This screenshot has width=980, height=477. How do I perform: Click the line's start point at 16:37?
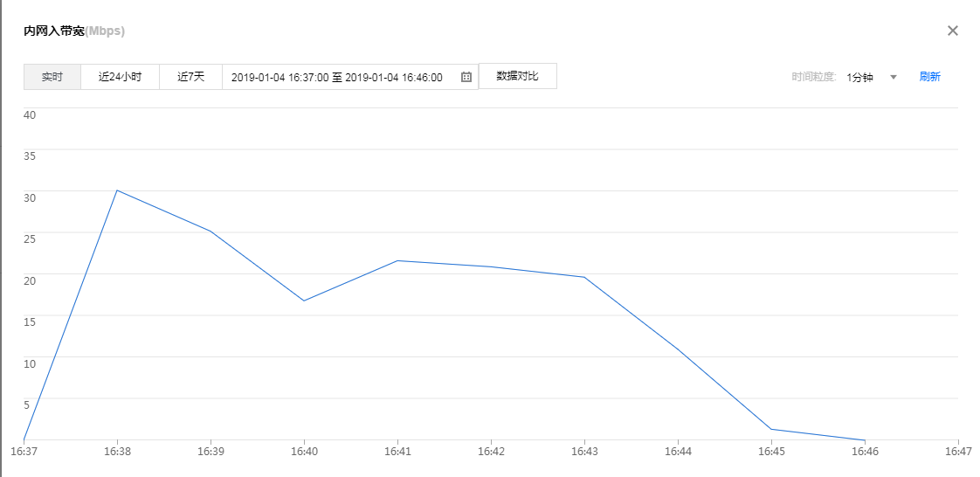(24, 439)
